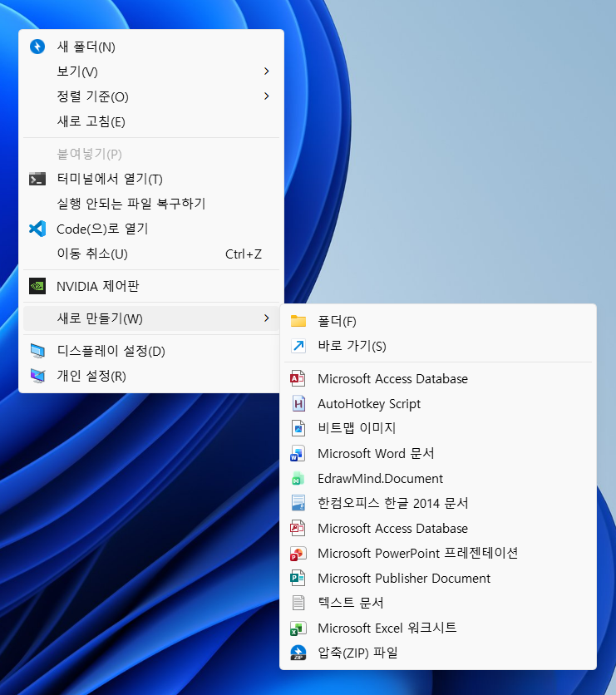Expand the 정렬 기준(O) submenu arrow

tap(266, 96)
